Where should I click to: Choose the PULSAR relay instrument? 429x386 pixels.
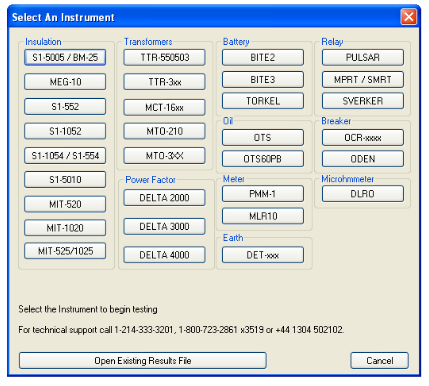[x=363, y=57]
